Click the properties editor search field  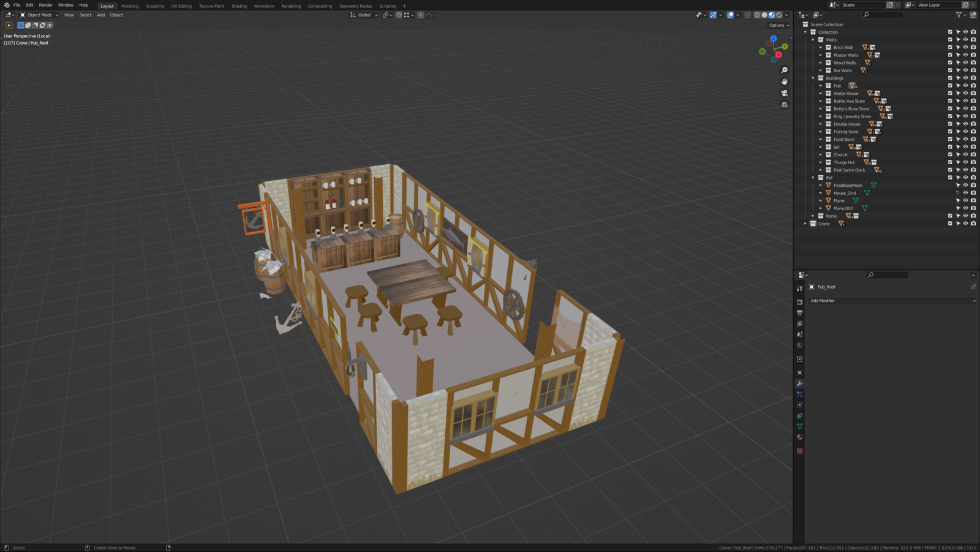(887, 275)
